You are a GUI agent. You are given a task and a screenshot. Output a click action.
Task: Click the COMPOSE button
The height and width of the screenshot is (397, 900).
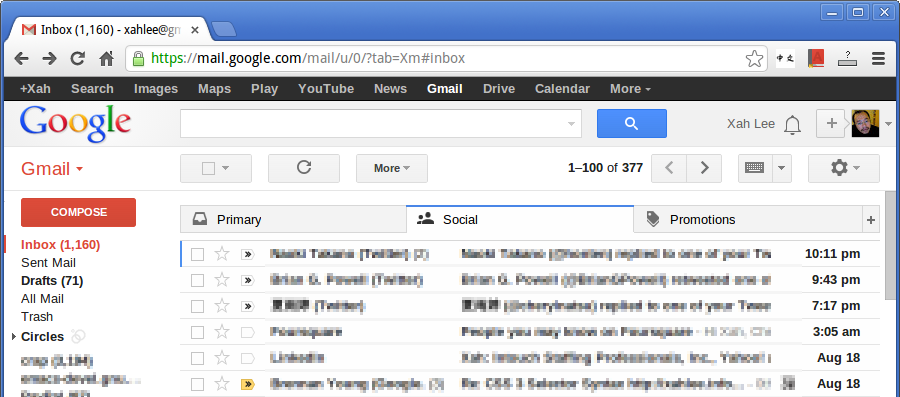(79, 212)
